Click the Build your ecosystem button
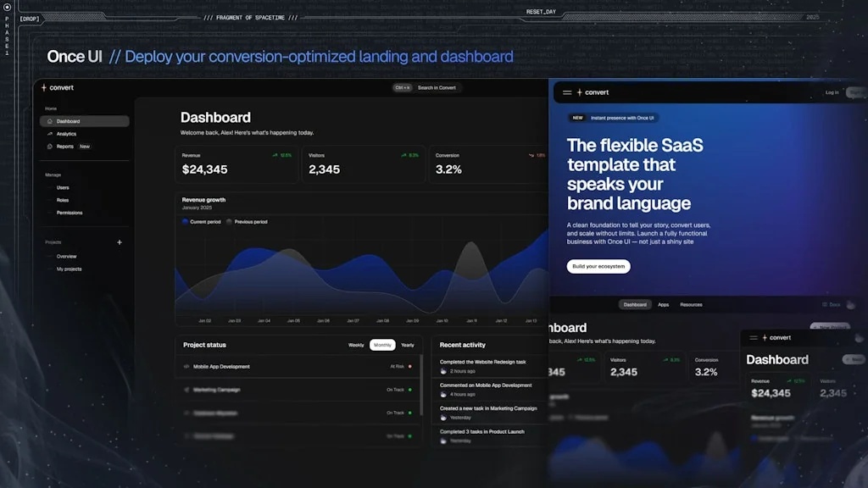This screenshot has height=488, width=868. point(598,266)
